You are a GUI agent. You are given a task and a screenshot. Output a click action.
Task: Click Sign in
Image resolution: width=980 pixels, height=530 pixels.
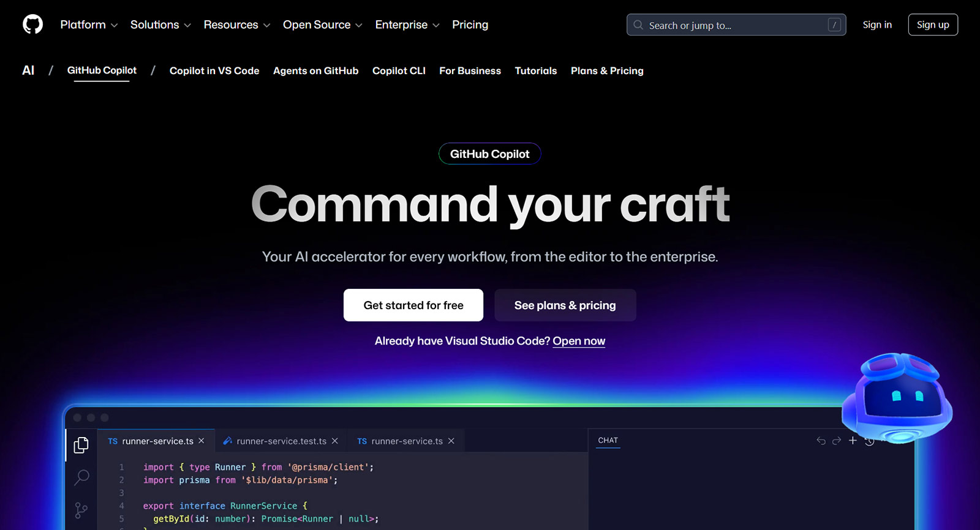click(877, 24)
